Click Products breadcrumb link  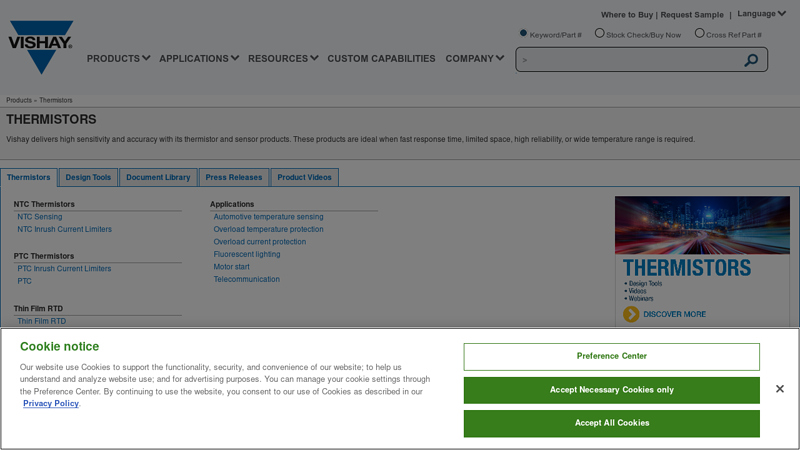[19, 100]
